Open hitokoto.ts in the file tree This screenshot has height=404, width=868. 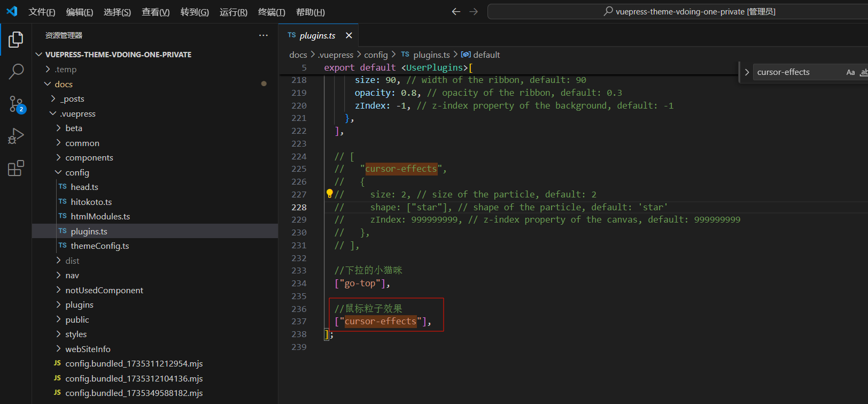(155, 202)
